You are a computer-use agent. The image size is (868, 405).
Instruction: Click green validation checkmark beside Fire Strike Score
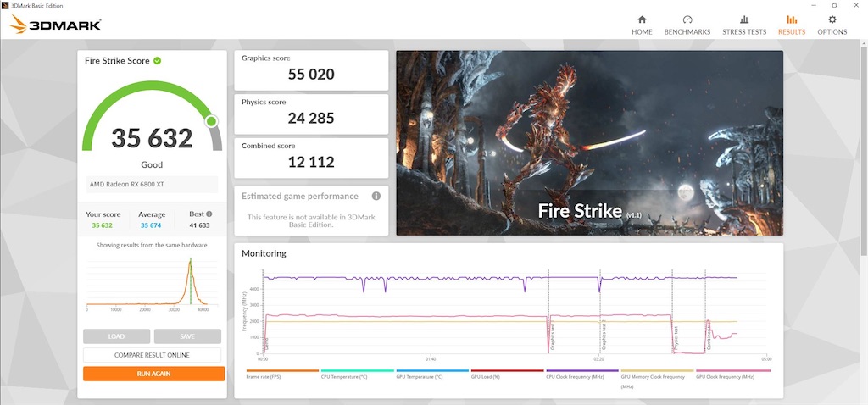(157, 60)
